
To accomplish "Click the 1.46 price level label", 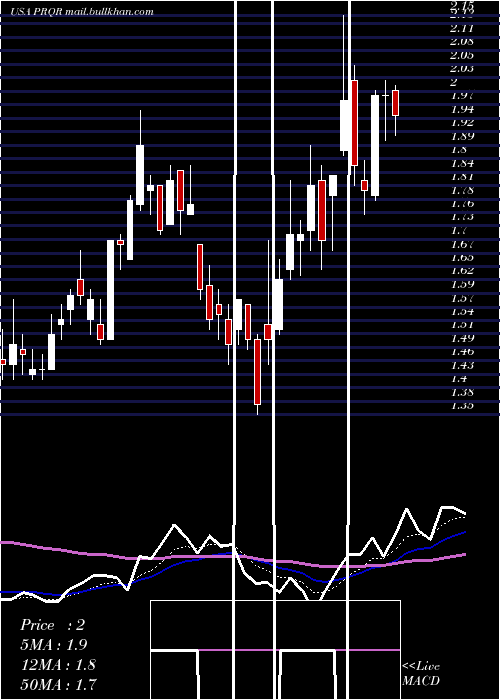I will [x=462, y=352].
